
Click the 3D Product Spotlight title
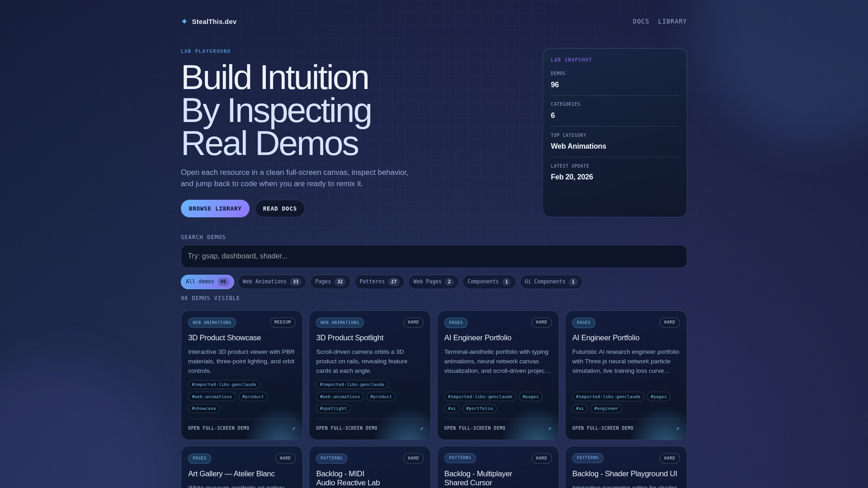349,338
